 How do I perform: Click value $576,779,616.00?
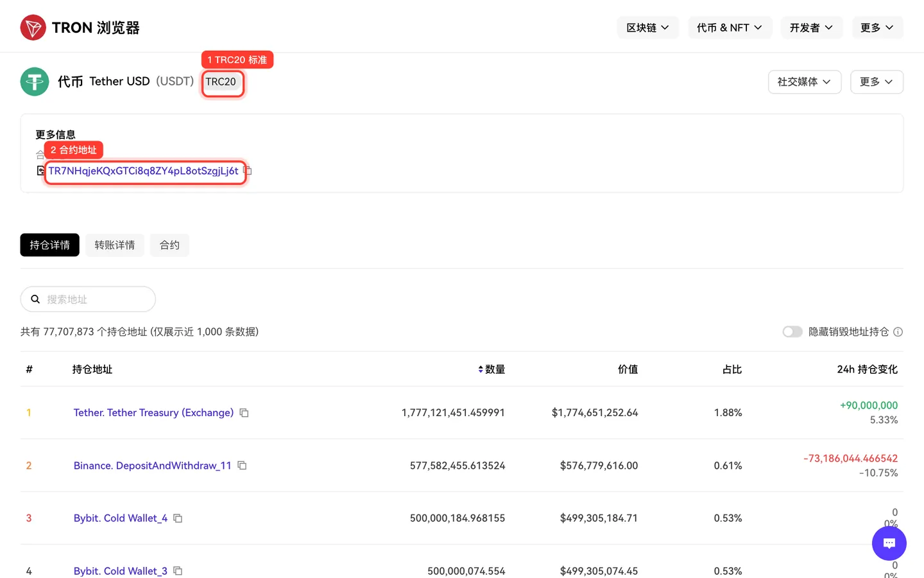click(599, 466)
